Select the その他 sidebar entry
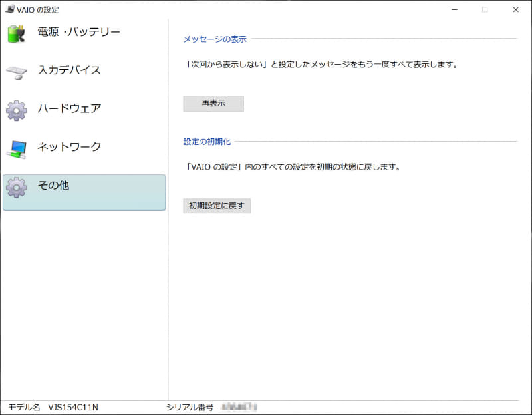532x415 pixels. [x=53, y=186]
